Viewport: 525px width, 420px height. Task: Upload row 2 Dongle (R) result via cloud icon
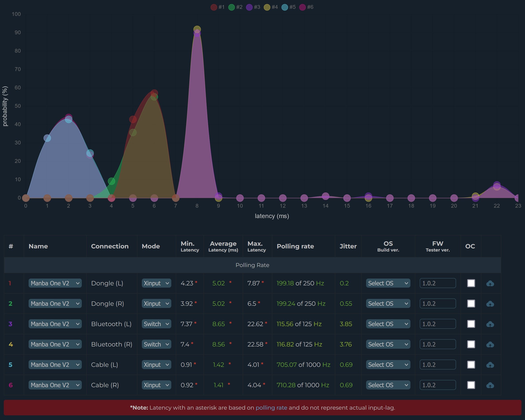(490, 304)
